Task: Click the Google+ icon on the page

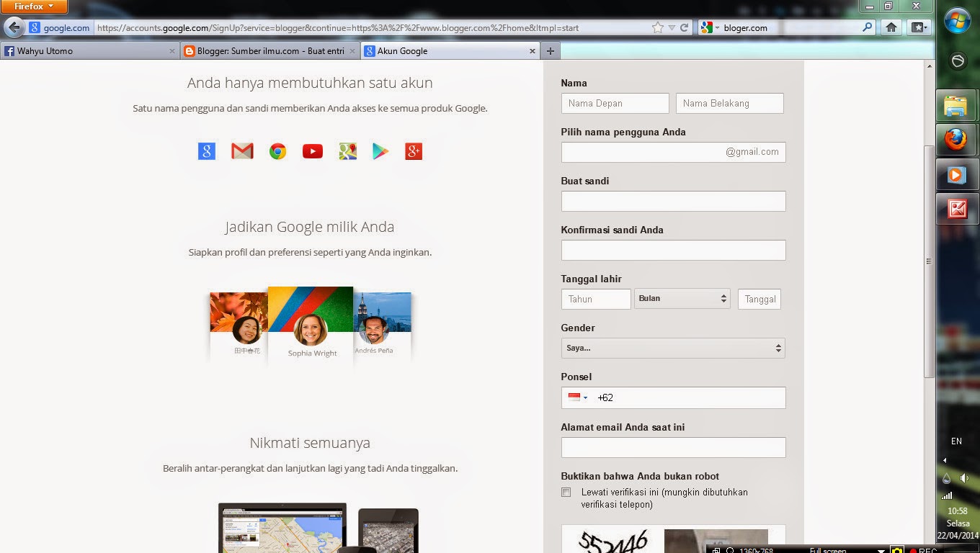Action: coord(413,151)
